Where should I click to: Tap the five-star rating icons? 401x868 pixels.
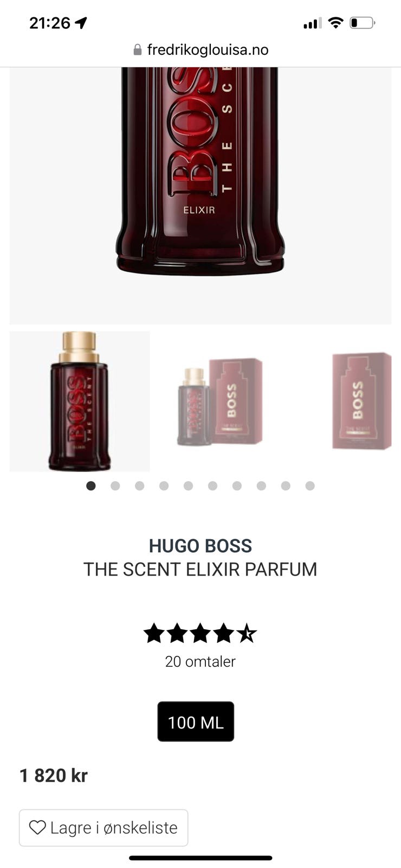click(x=200, y=633)
